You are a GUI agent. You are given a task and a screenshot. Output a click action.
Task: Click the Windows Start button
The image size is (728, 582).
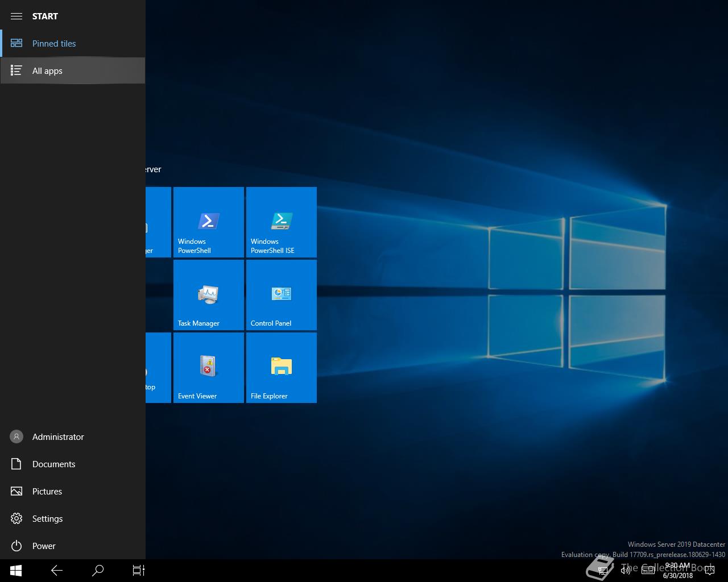16,571
